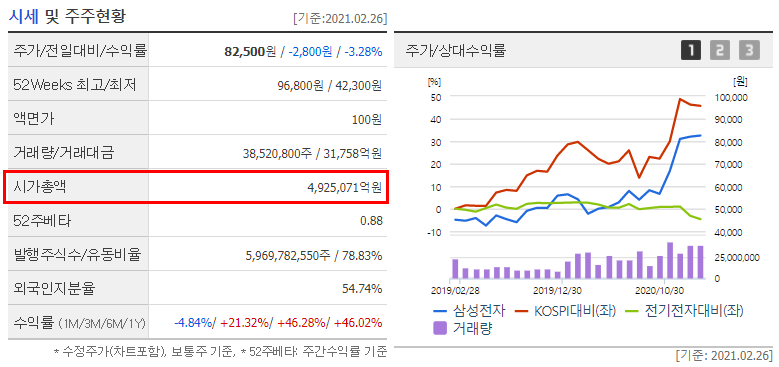Click the 수익률 (1M/3M/6M/1Y) label
Viewport: 779px width, 367px height.
tap(79, 323)
